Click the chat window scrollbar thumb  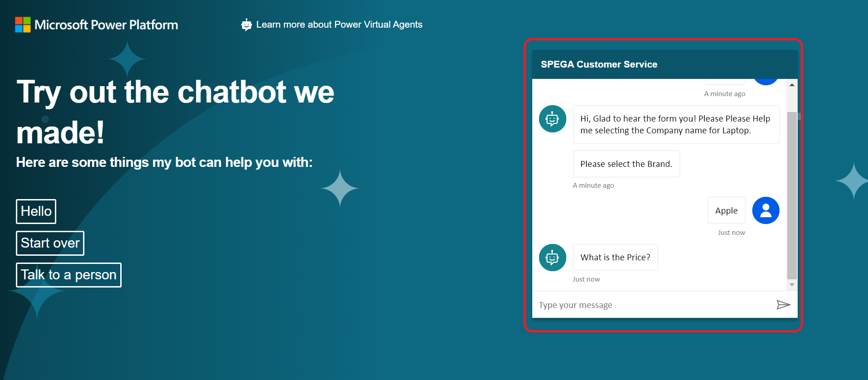tap(792, 195)
